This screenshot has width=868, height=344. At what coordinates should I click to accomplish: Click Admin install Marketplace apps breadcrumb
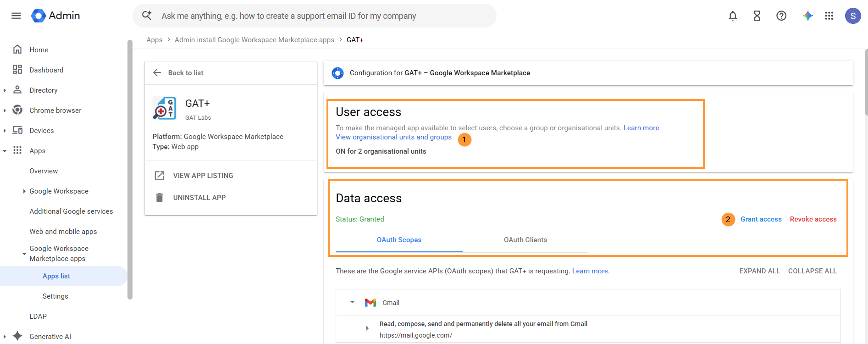point(254,40)
